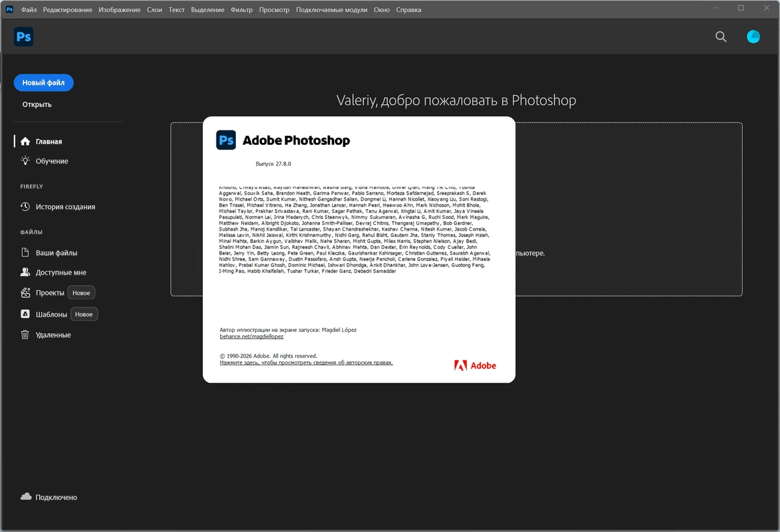Maximize the Photoshop window
This screenshot has width=780, height=532.
click(x=741, y=8)
